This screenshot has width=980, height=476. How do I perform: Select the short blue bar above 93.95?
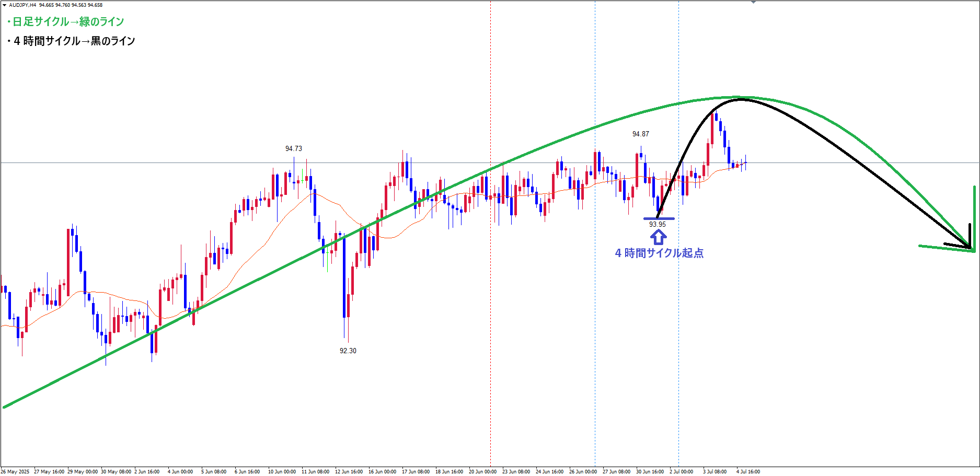click(659, 218)
